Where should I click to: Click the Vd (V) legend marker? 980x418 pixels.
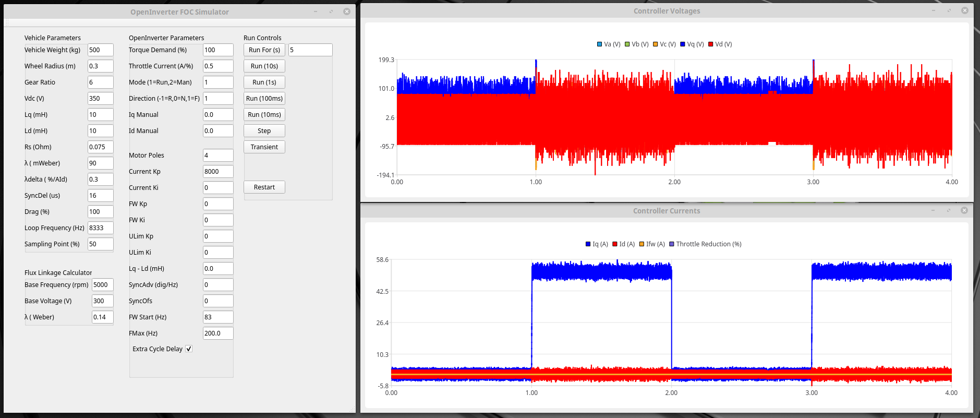[x=711, y=44]
